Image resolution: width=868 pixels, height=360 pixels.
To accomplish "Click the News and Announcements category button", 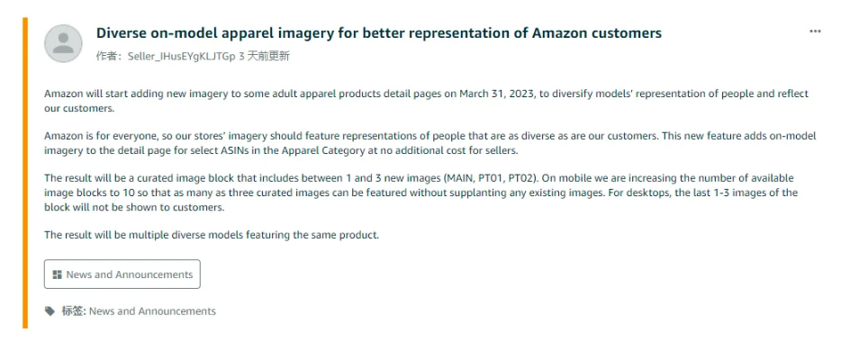I will pos(122,274).
